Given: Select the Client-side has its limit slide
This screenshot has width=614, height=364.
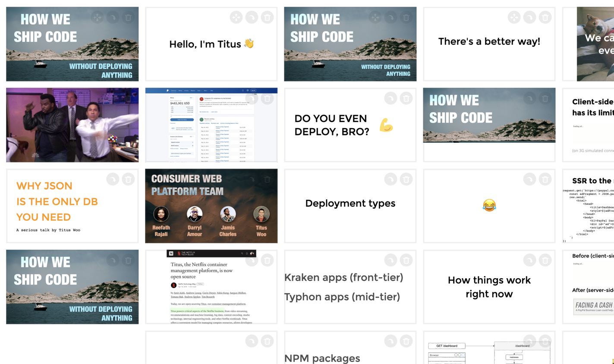Looking at the screenshot, I should [589, 125].
